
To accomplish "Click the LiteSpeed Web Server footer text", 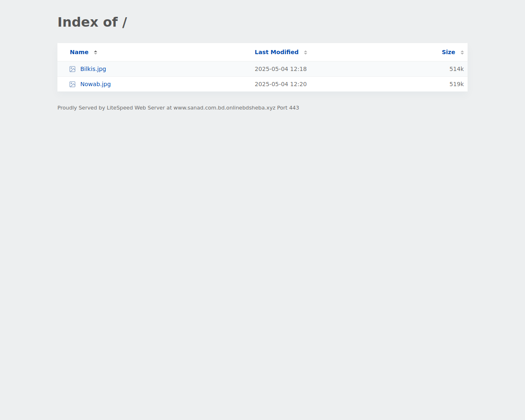I will click(178, 108).
